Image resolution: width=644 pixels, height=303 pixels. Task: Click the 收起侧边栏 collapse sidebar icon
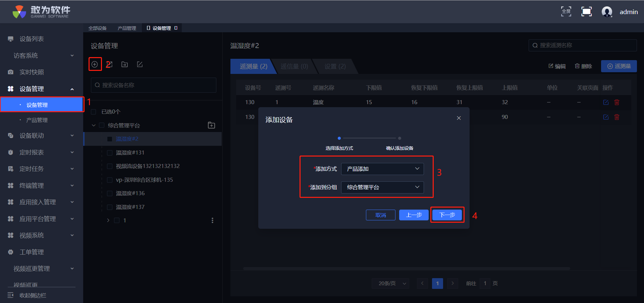pos(11,295)
